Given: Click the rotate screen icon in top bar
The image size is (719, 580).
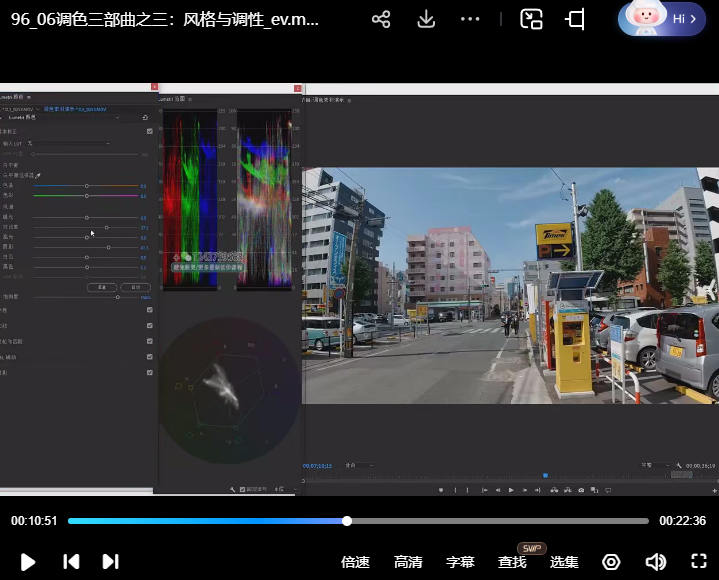Looking at the screenshot, I should click(575, 19).
